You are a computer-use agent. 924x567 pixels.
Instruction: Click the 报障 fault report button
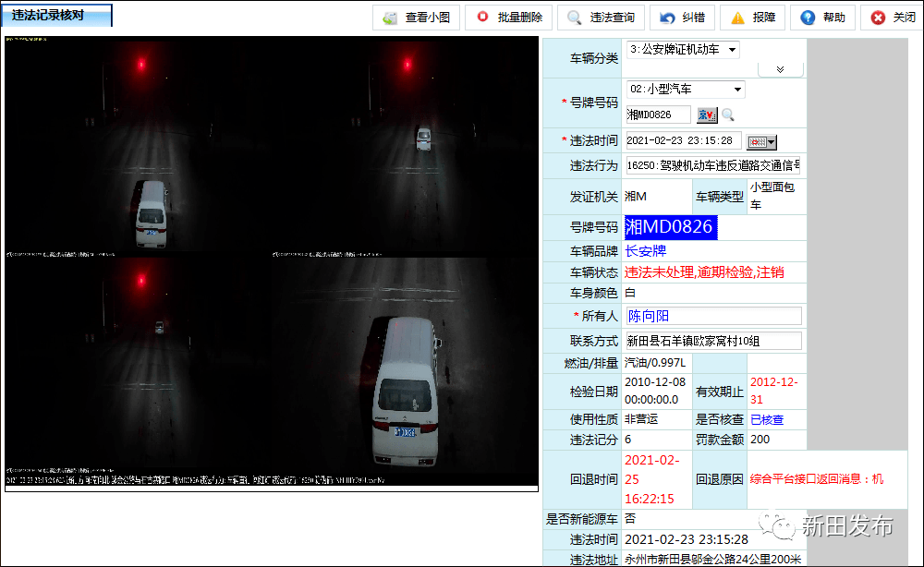point(752,18)
